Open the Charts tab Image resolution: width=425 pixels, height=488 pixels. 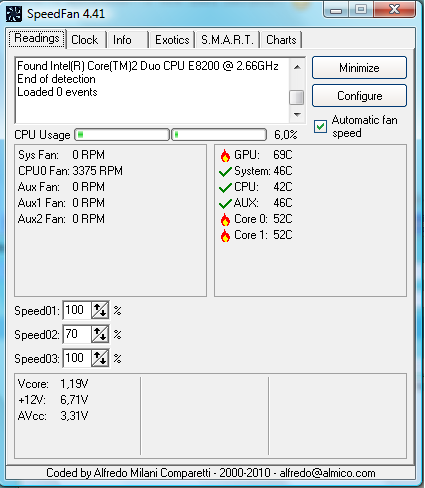[281, 40]
